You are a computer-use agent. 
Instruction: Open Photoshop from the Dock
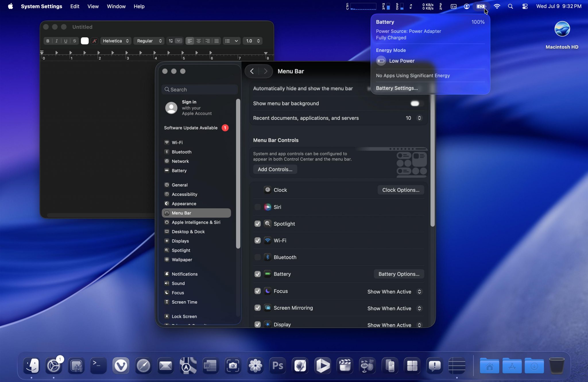277,366
